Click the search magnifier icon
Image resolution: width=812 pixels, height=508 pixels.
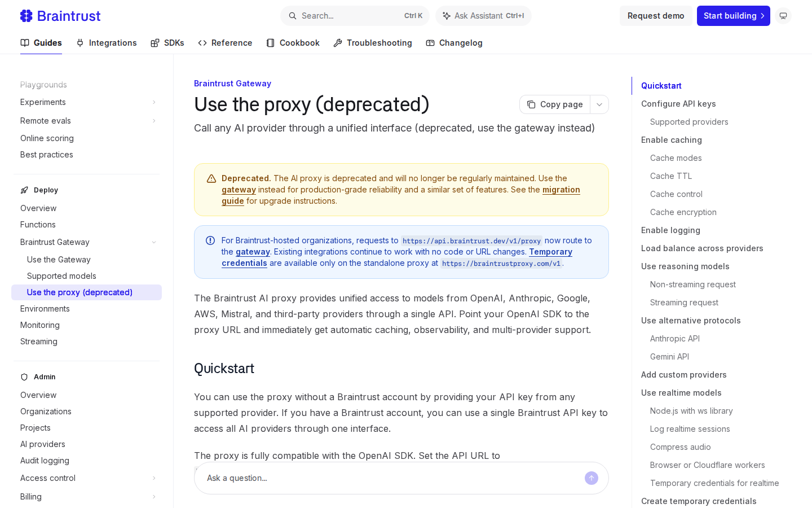pyautogui.click(x=293, y=16)
